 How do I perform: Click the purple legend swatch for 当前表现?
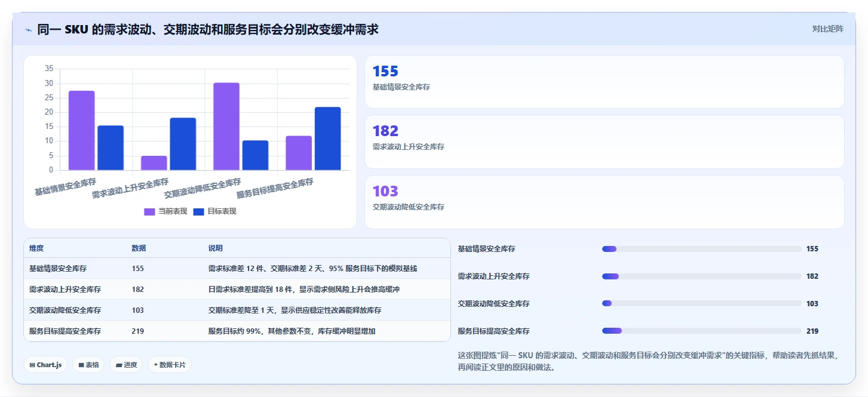149,211
